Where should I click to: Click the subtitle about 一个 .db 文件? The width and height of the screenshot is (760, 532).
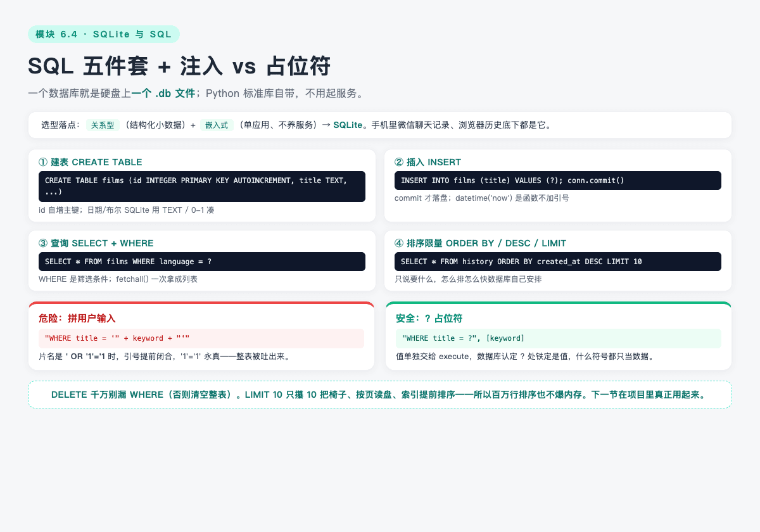click(196, 93)
